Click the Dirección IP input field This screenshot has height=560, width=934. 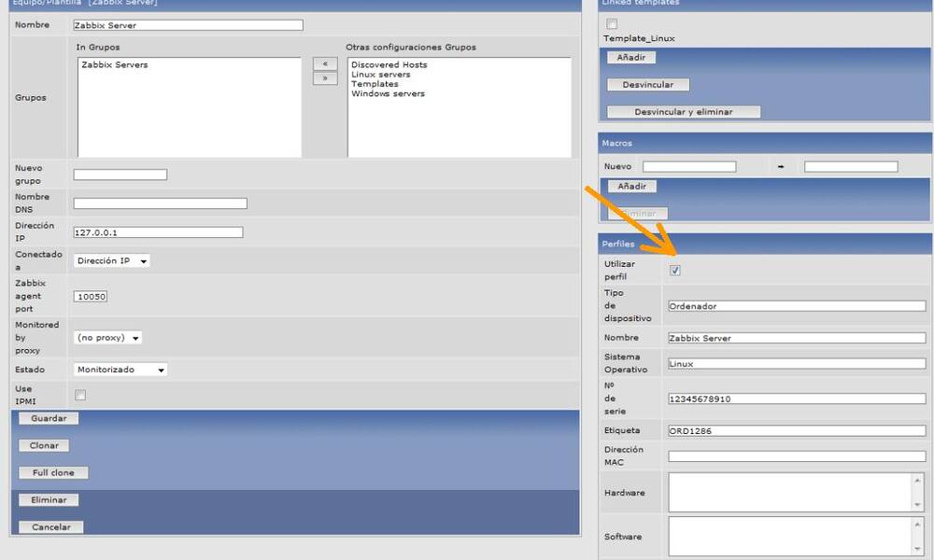click(158, 232)
